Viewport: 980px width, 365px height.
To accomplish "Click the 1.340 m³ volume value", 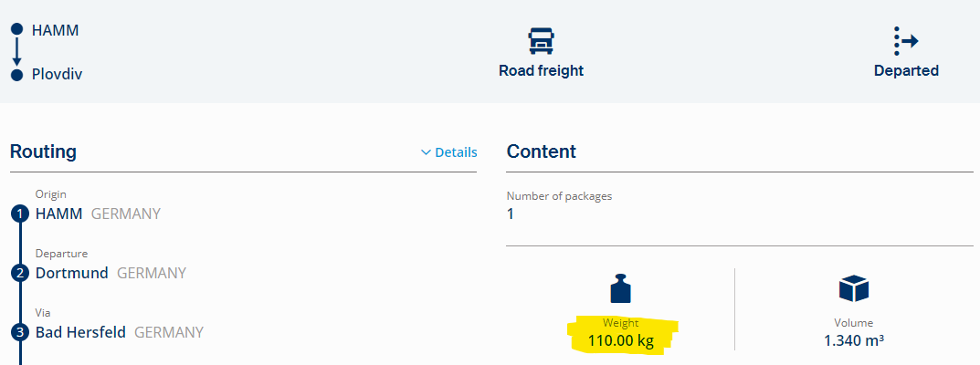I will click(x=853, y=341).
